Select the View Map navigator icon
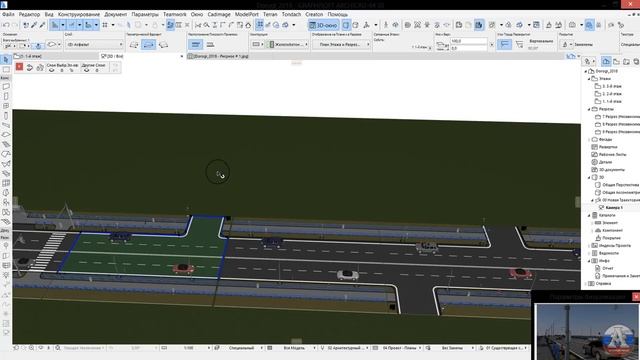The height and width of the screenshot is (360, 640). coord(616,62)
